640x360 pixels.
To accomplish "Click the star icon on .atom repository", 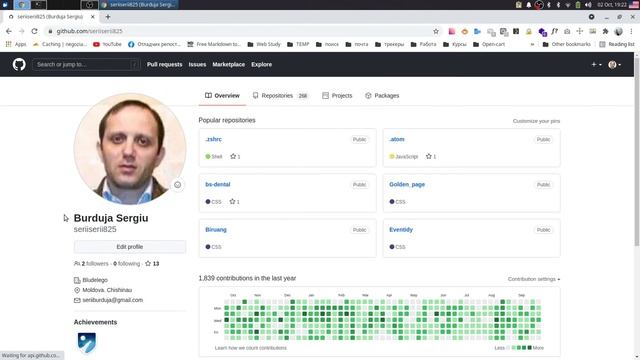I will (x=429, y=156).
